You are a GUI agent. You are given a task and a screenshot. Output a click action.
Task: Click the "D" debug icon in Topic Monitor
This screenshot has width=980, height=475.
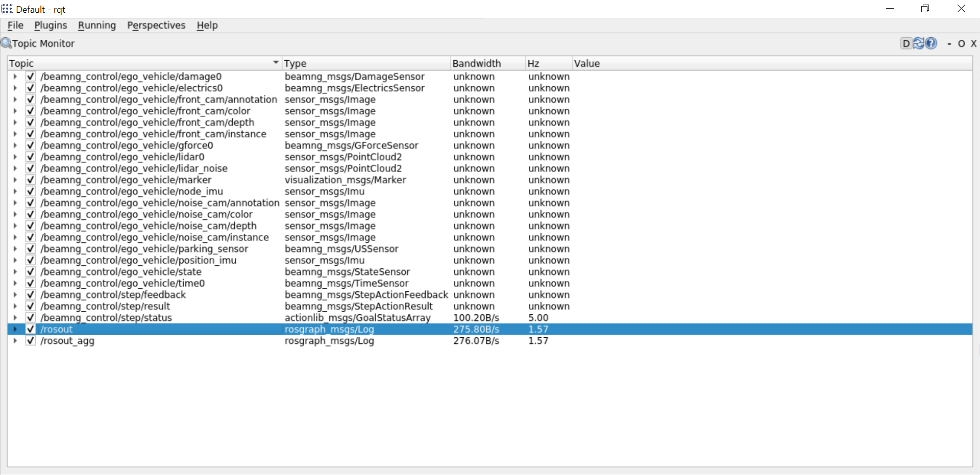point(906,43)
